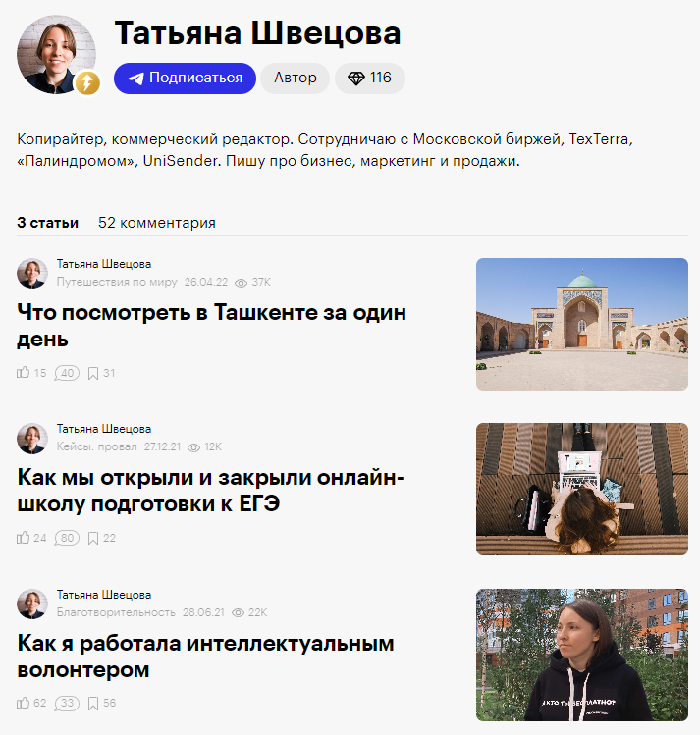Like the online school EGE article
This screenshot has height=735, width=700.
[x=23, y=538]
